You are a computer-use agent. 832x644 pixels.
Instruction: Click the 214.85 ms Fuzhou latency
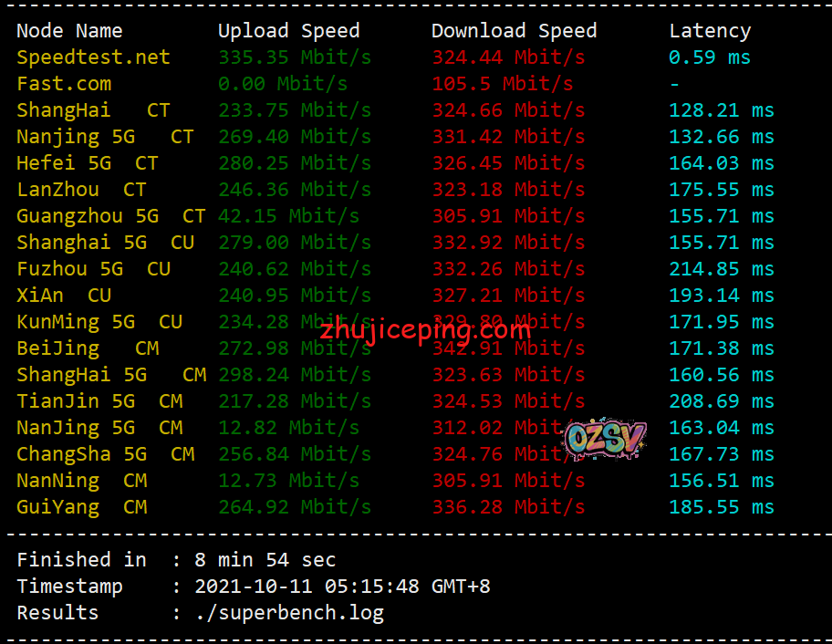point(721,269)
